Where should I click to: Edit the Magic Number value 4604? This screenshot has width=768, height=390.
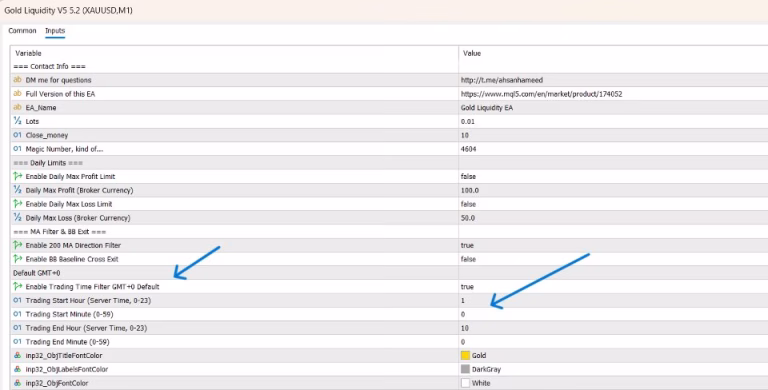613,148
